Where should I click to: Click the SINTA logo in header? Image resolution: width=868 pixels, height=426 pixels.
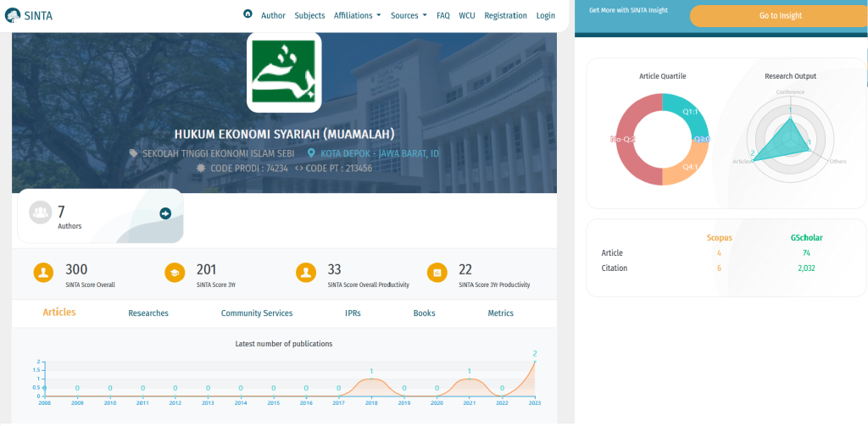pos(29,15)
